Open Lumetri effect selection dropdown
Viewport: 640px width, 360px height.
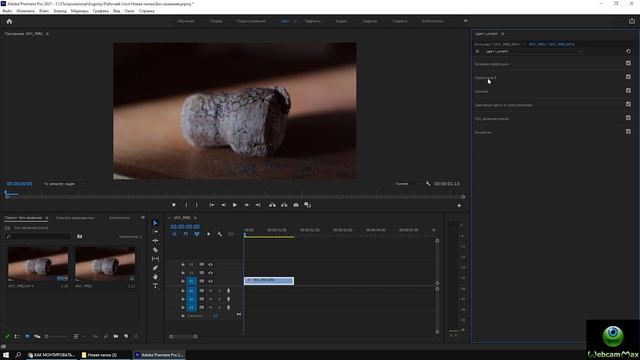[x=533, y=51]
